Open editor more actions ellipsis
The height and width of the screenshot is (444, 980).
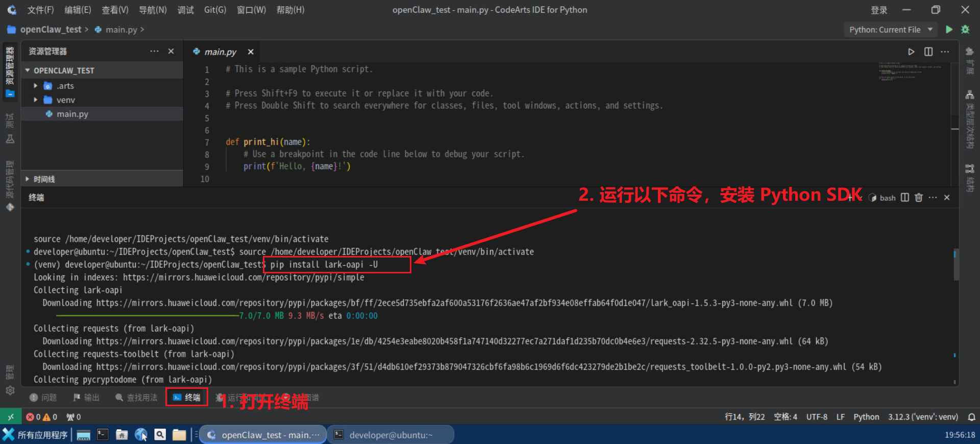coord(945,52)
